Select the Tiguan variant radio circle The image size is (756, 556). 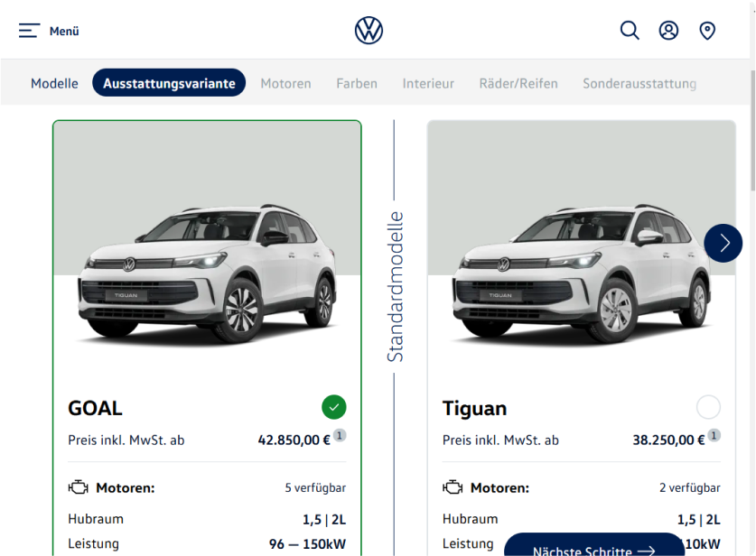(708, 407)
